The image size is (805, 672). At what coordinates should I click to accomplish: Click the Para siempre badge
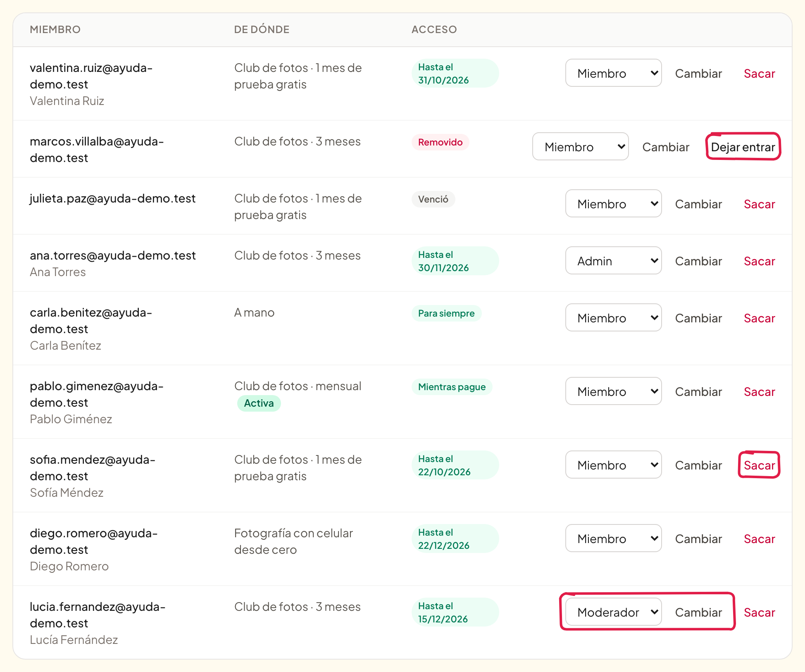446,313
